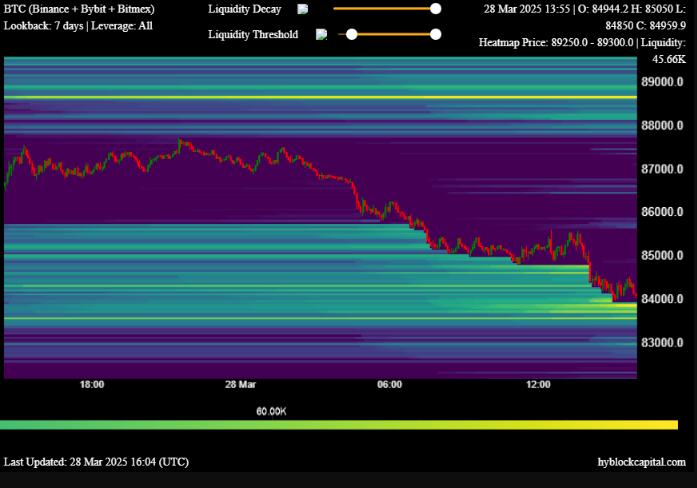The width and height of the screenshot is (697, 488).
Task: Click the Last Updated timestamp text
Action: [x=96, y=462]
